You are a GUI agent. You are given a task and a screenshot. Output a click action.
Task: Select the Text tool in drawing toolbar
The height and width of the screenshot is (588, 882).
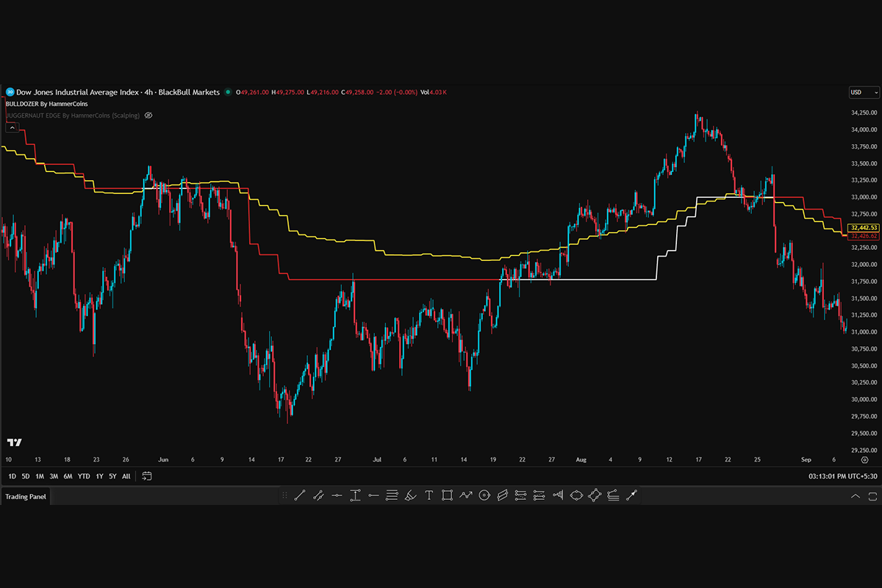tap(429, 496)
